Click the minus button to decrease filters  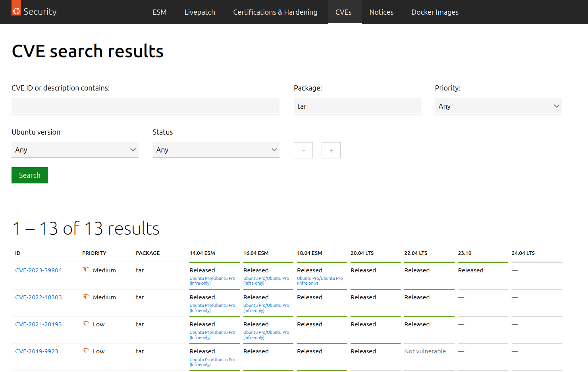click(303, 150)
